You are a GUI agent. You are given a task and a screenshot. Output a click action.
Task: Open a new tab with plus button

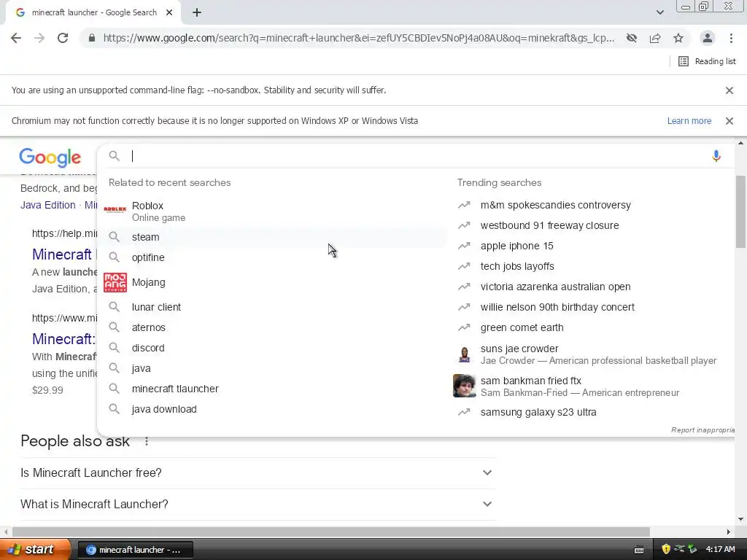point(197,13)
